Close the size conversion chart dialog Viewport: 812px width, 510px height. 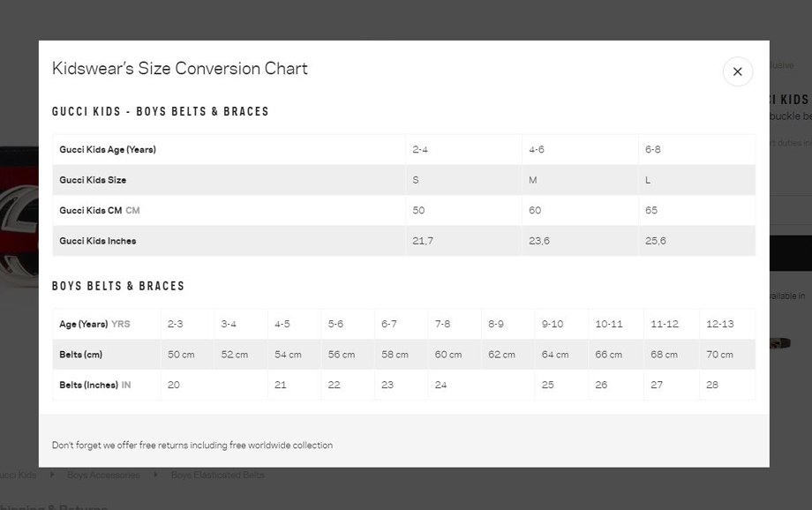738,71
